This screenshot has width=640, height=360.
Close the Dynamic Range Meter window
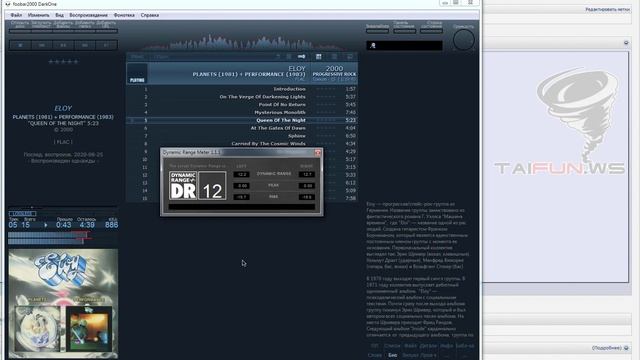pyautogui.click(x=318, y=153)
